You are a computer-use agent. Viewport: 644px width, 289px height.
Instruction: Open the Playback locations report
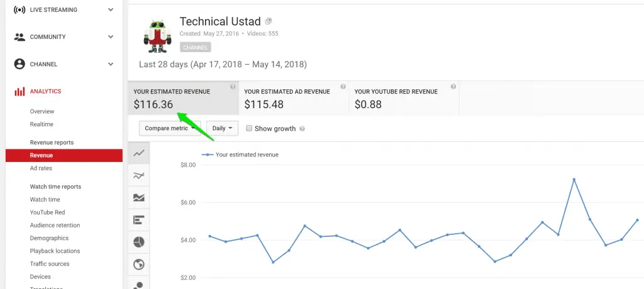[55, 251]
